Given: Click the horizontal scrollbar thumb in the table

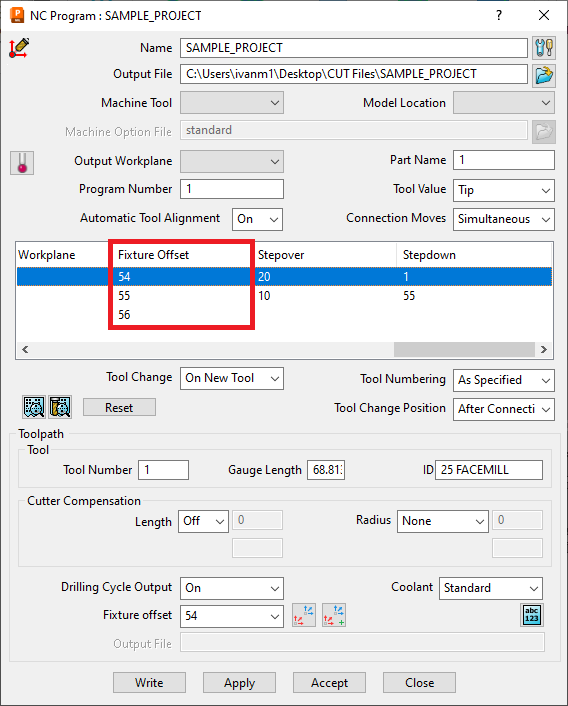Looking at the screenshot, I should point(464,349).
